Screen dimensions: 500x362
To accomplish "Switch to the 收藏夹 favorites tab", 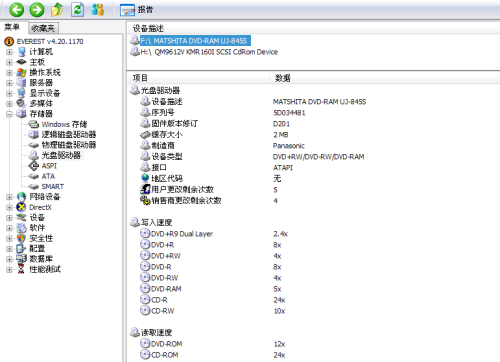I will pyautogui.click(x=43, y=28).
